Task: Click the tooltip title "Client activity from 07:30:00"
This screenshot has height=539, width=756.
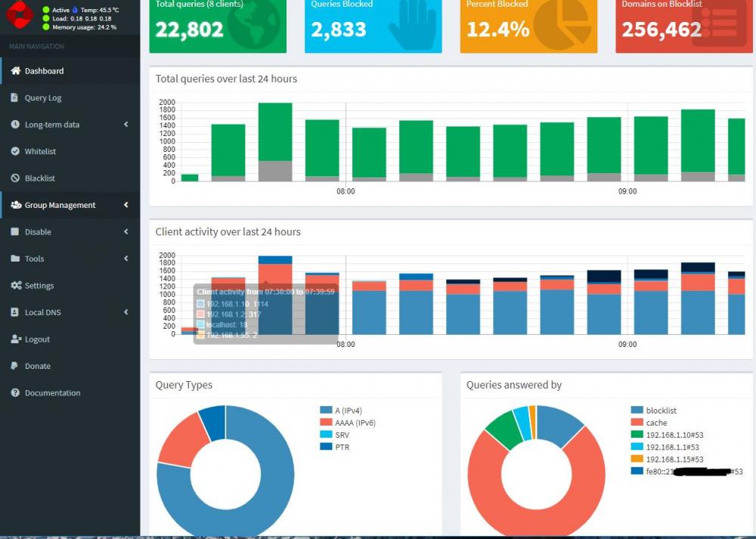Action: coord(265,292)
